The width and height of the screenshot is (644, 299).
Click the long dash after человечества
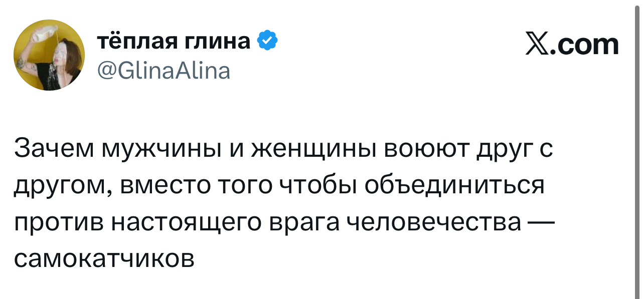pyautogui.click(x=542, y=222)
